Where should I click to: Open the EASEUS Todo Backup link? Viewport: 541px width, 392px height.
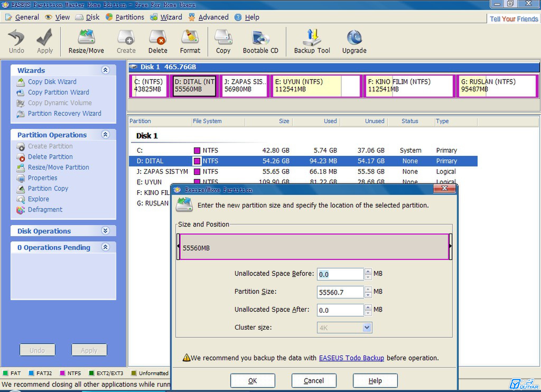click(x=351, y=358)
